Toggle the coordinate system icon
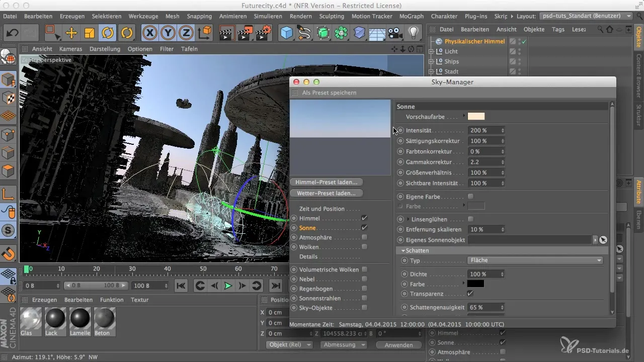The height and width of the screenshot is (362, 644). pos(205,33)
